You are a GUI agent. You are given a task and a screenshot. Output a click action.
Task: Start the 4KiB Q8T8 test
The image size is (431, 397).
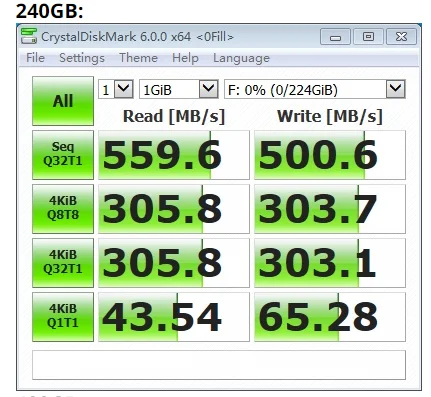click(x=63, y=209)
